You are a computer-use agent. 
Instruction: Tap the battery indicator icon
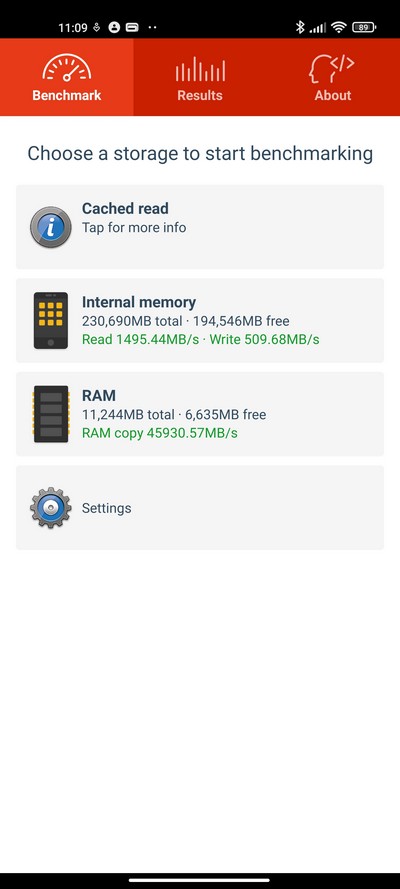click(x=364, y=27)
